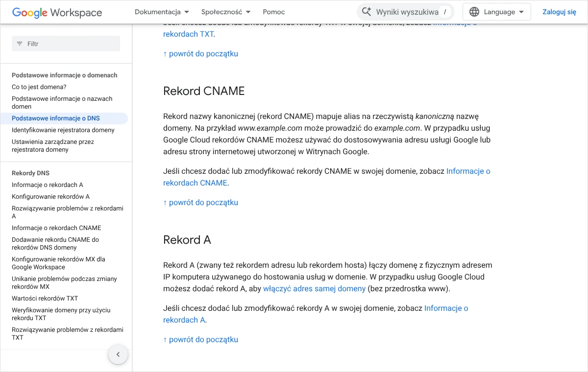Open 'Co to jest domena?' sidebar item
This screenshot has height=372, width=588.
39,87
